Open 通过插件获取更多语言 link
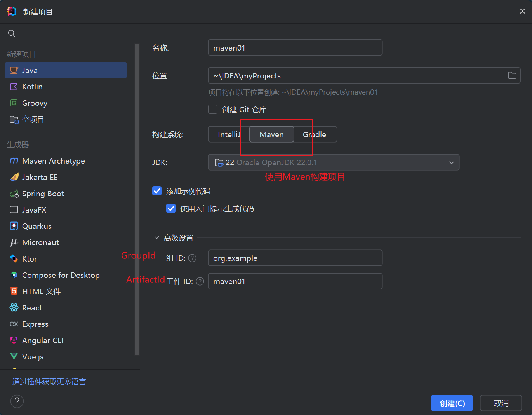532x415 pixels. click(x=52, y=382)
